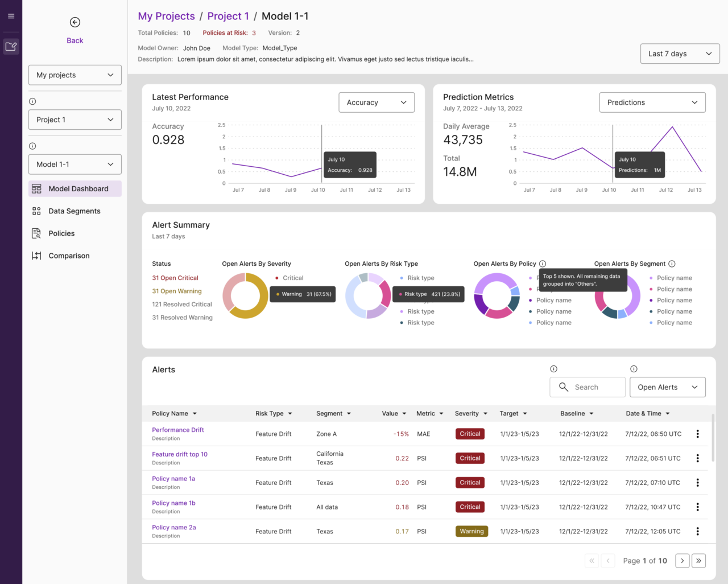Click the alerts Search field

pyautogui.click(x=588, y=387)
